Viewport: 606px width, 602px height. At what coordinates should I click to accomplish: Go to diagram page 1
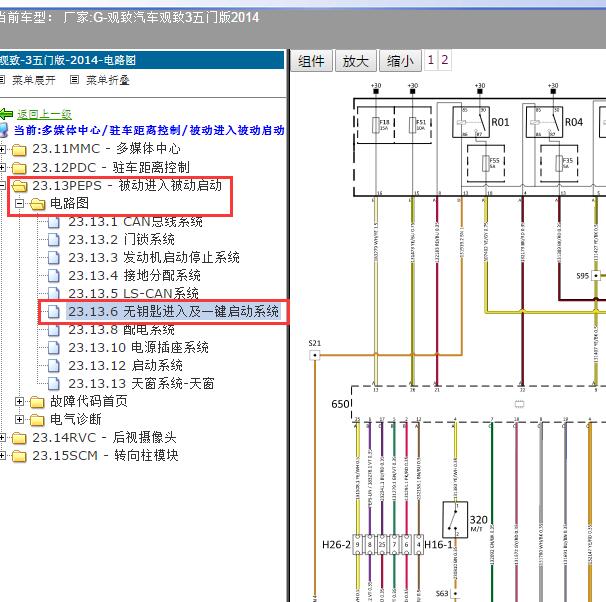[x=431, y=60]
